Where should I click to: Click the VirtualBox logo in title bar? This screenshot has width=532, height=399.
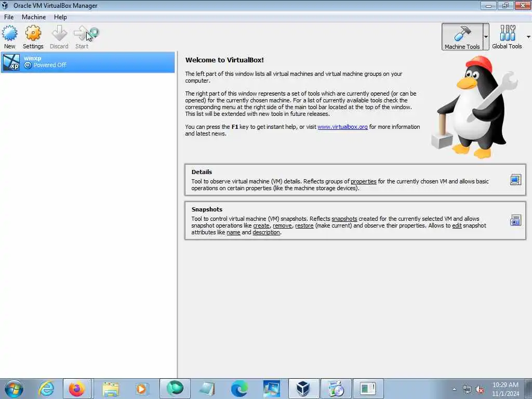[5, 5]
